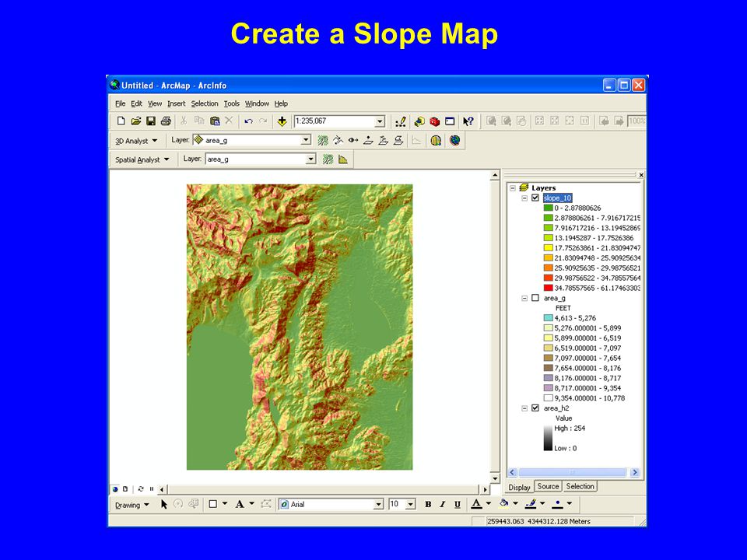Image resolution: width=747 pixels, height=560 pixels.
Task: Open the Edit menu
Action: 136,103
